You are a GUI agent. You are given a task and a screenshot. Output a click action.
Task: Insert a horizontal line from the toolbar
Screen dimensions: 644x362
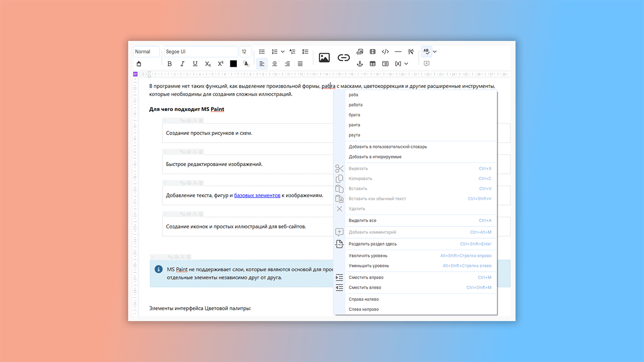[x=398, y=52]
